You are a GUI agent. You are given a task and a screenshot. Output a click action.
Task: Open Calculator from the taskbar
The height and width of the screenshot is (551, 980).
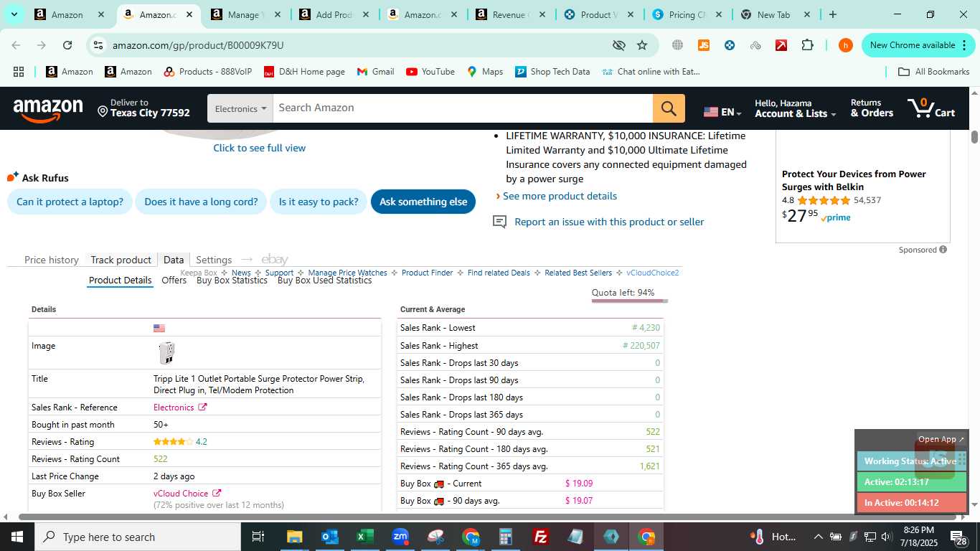pos(506,537)
